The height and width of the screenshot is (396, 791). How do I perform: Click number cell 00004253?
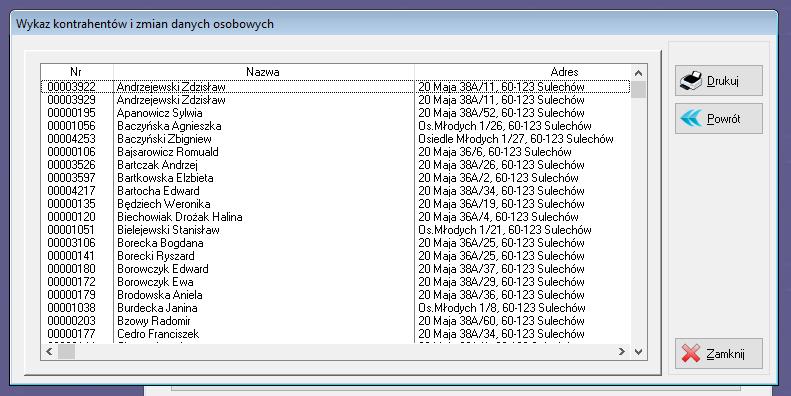[x=71, y=139]
